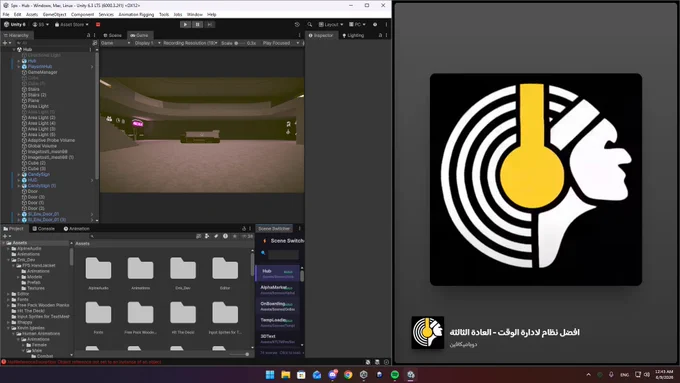Click the red error indicator icon in toolbar

[x=98, y=25]
